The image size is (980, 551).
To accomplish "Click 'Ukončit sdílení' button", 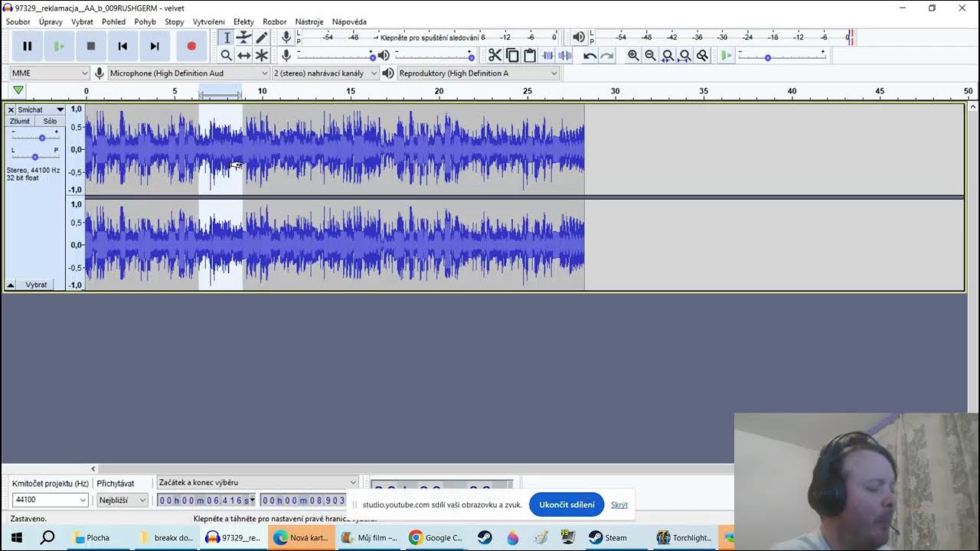I will [x=567, y=504].
